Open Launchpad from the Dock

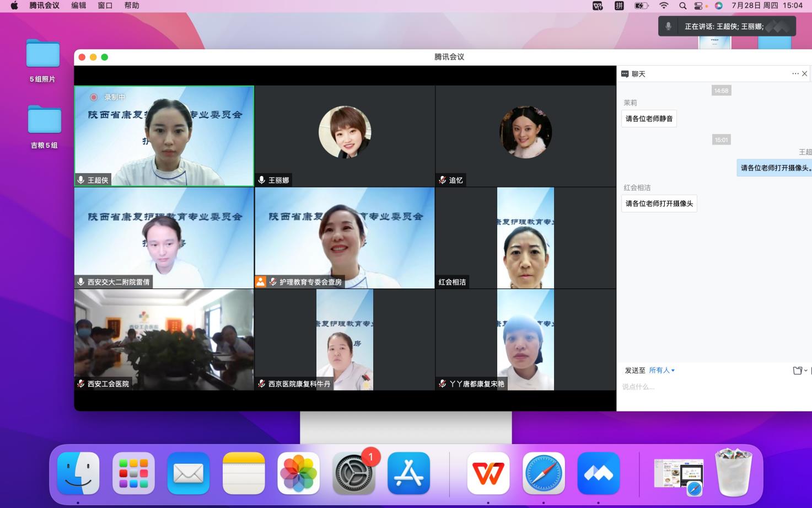click(133, 473)
